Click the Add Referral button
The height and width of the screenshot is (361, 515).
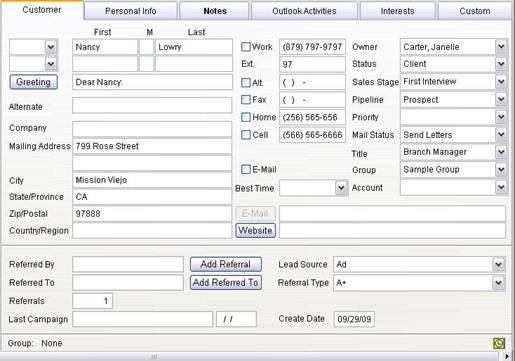coord(226,264)
